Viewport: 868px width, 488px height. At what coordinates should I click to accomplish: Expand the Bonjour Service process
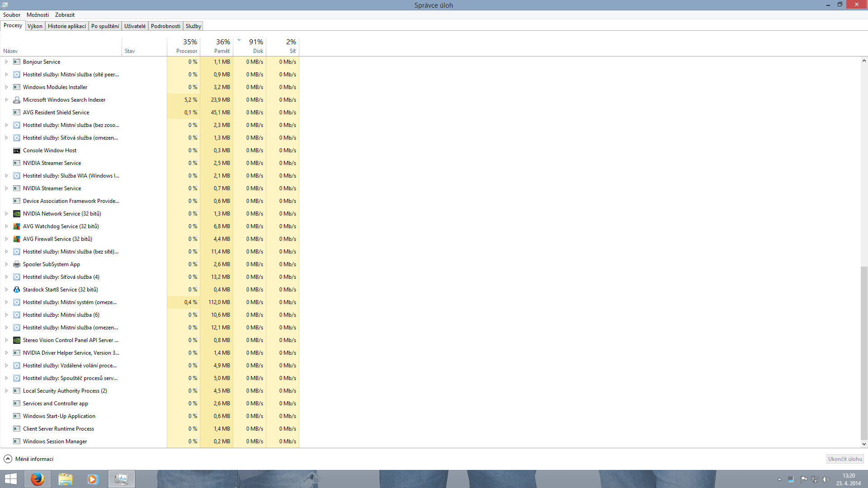pos(6,62)
